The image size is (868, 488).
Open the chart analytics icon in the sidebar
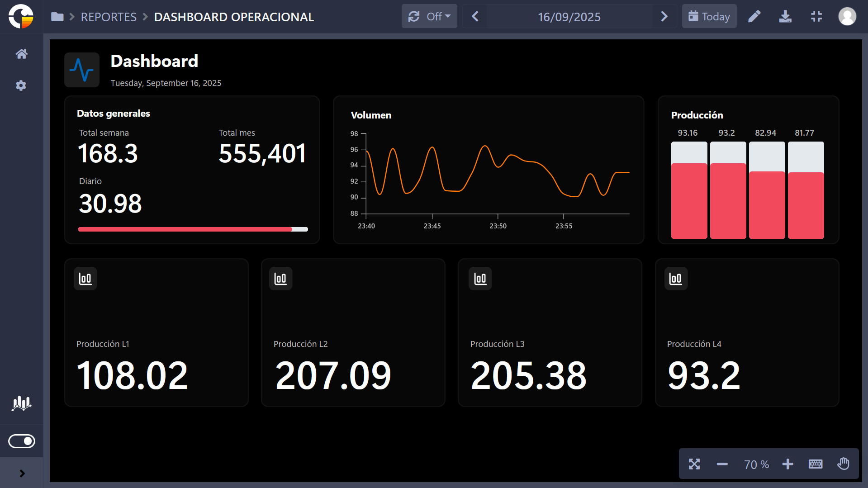coord(21,403)
